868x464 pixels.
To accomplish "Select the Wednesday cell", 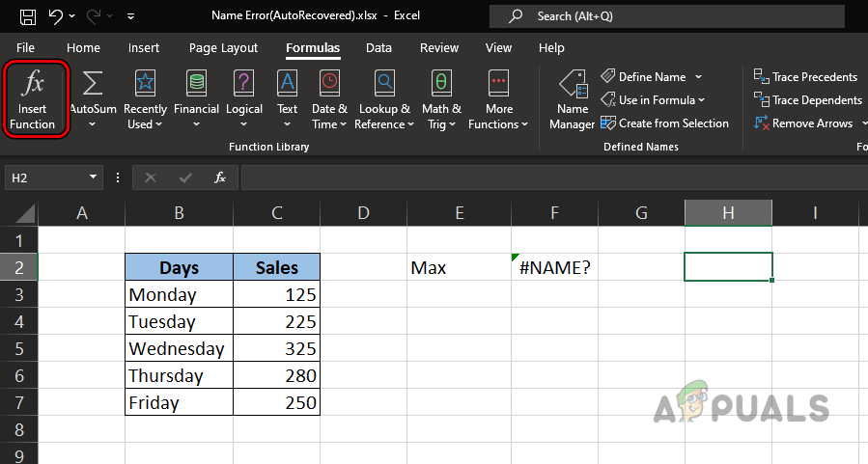I will (180, 348).
